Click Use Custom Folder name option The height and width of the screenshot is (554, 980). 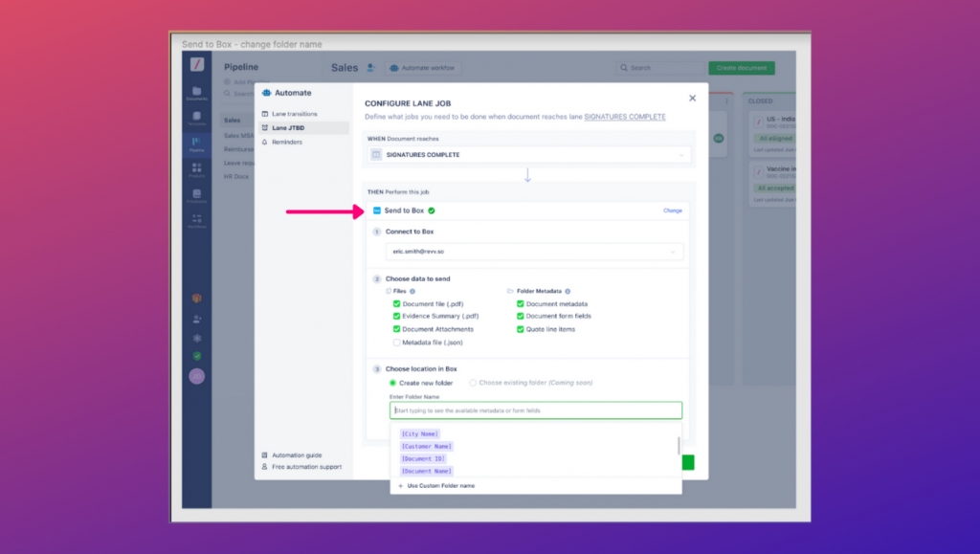pyautogui.click(x=440, y=485)
